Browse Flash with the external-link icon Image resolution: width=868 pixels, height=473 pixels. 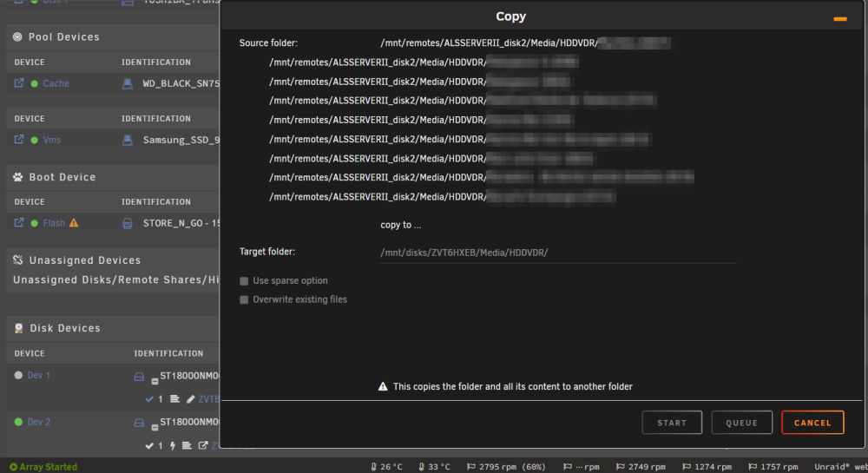(19, 222)
